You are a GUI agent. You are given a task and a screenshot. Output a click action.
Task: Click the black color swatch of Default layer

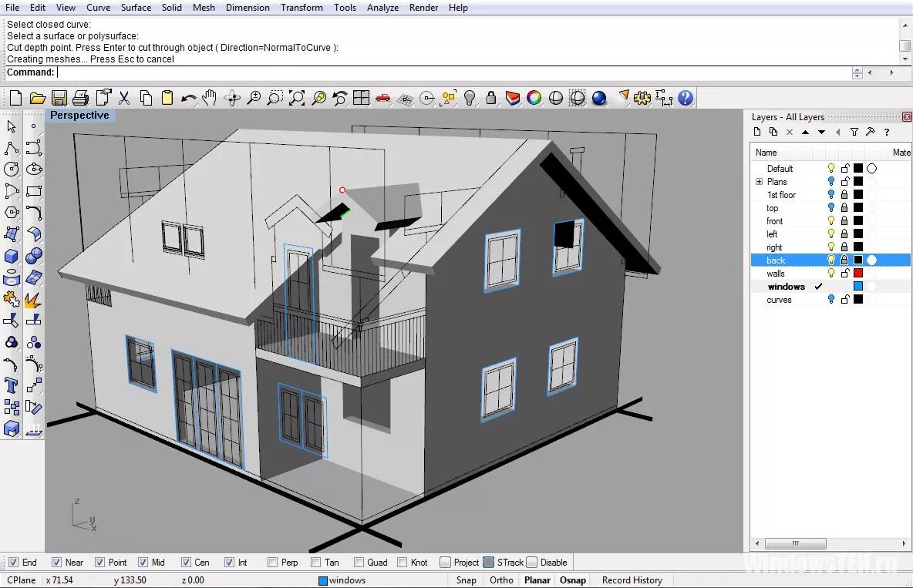[858, 168]
